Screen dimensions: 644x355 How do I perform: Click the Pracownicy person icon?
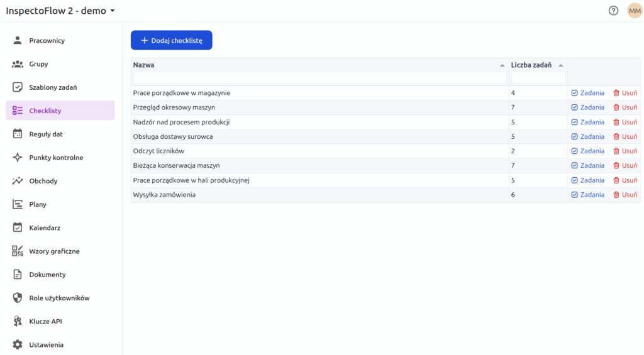[17, 40]
